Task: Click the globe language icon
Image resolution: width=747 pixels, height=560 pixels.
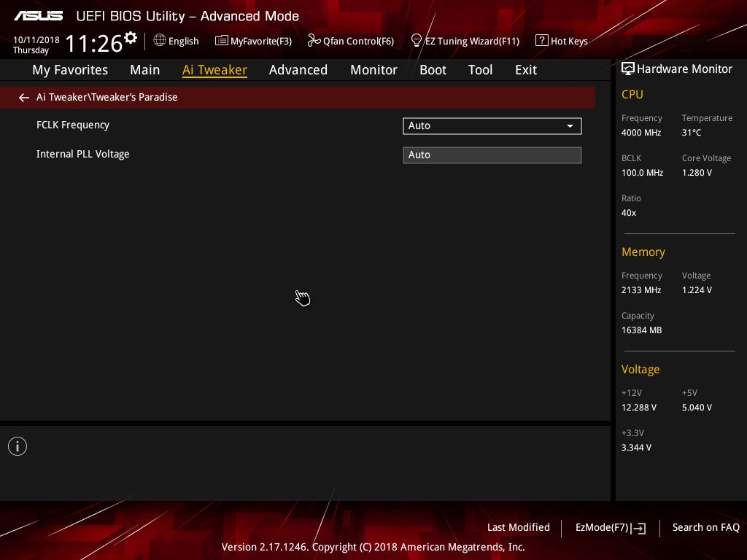Action: 160,41
